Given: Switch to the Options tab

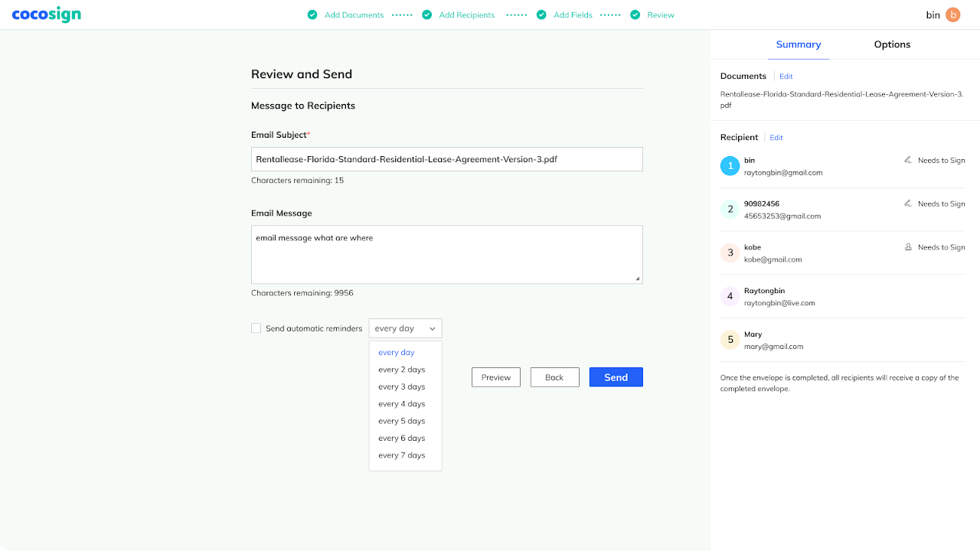Looking at the screenshot, I should pyautogui.click(x=892, y=44).
